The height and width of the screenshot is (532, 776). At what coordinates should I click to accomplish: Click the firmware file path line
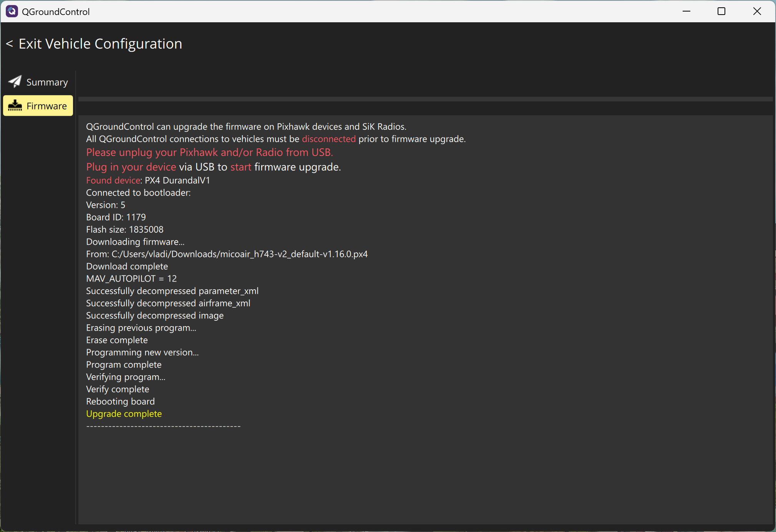(227, 254)
